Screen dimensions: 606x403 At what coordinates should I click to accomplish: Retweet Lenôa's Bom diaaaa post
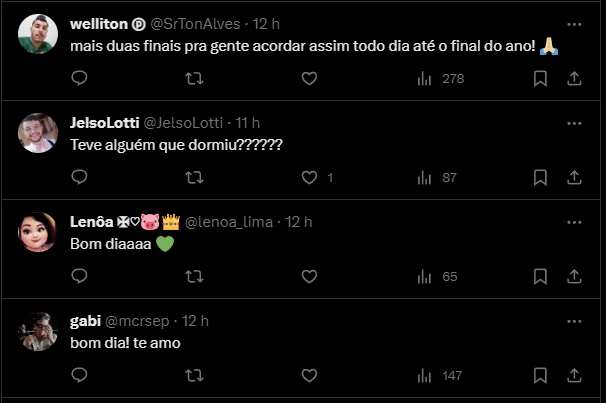[195, 276]
